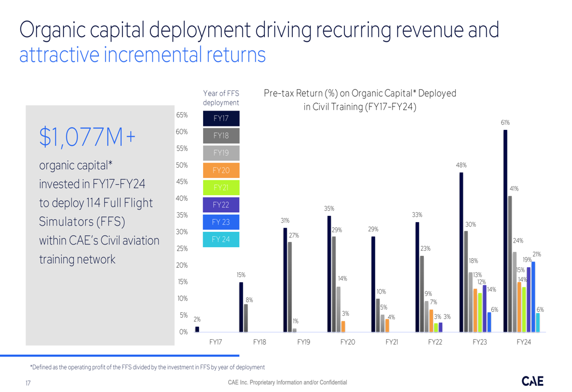This screenshot has height=392, width=572.
Task: Select the blue bar labeled 21%
Action: [x=533, y=297]
